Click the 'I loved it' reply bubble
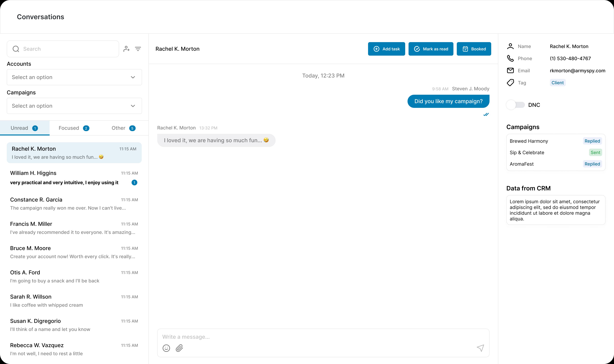Image resolution: width=614 pixels, height=364 pixels. 216,140
